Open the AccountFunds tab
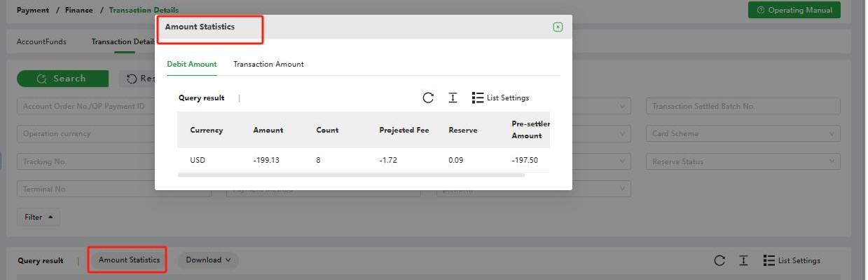Image resolution: width=868 pixels, height=280 pixels. [41, 41]
